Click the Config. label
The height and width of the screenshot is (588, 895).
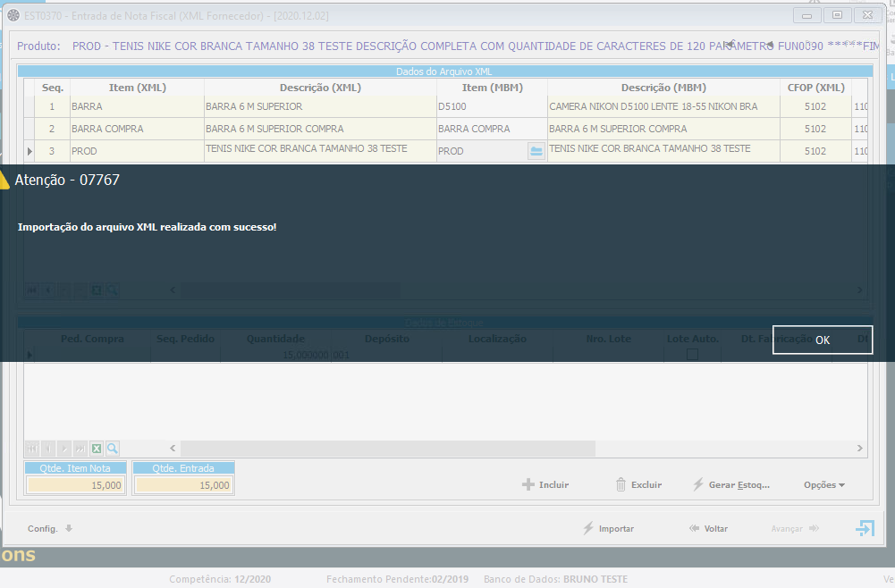tap(43, 529)
